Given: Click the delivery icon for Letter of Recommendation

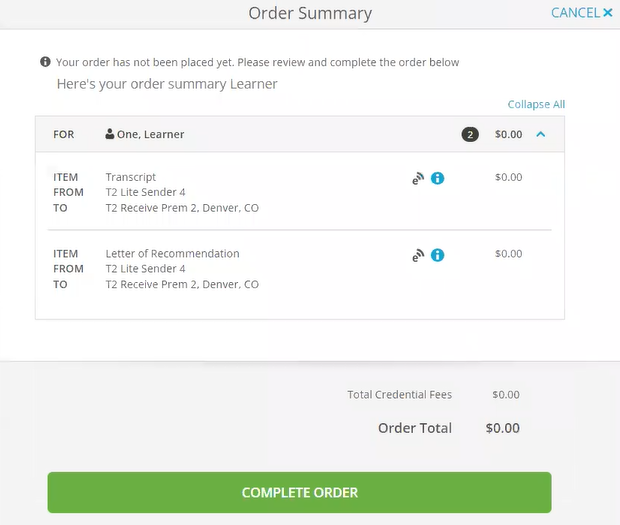Looking at the screenshot, I should (418, 255).
